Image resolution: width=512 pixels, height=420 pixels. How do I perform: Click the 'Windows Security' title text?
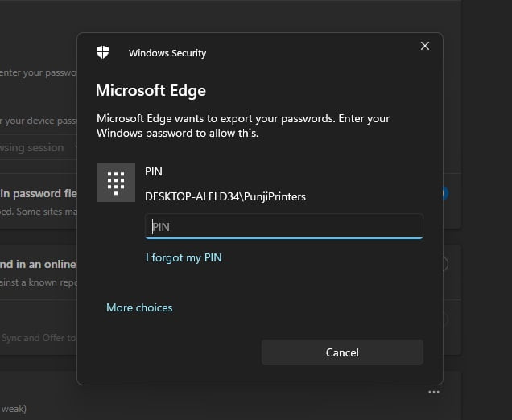(x=167, y=53)
